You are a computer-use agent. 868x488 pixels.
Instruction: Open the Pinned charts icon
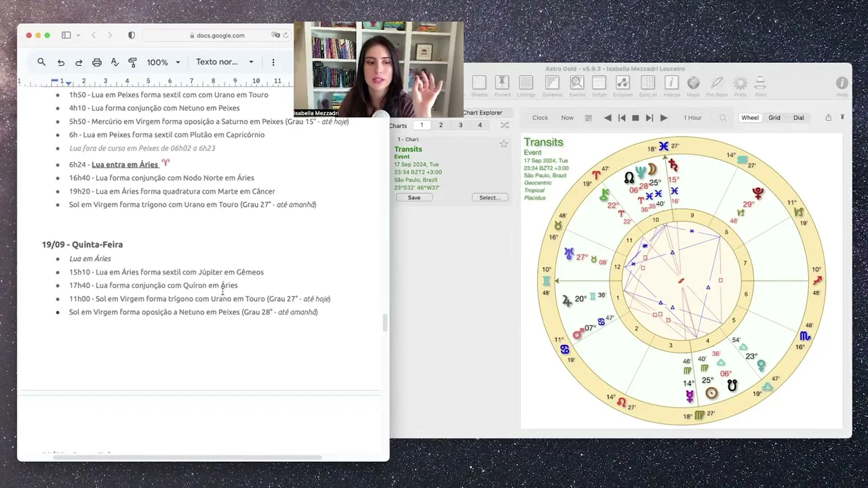click(502, 83)
